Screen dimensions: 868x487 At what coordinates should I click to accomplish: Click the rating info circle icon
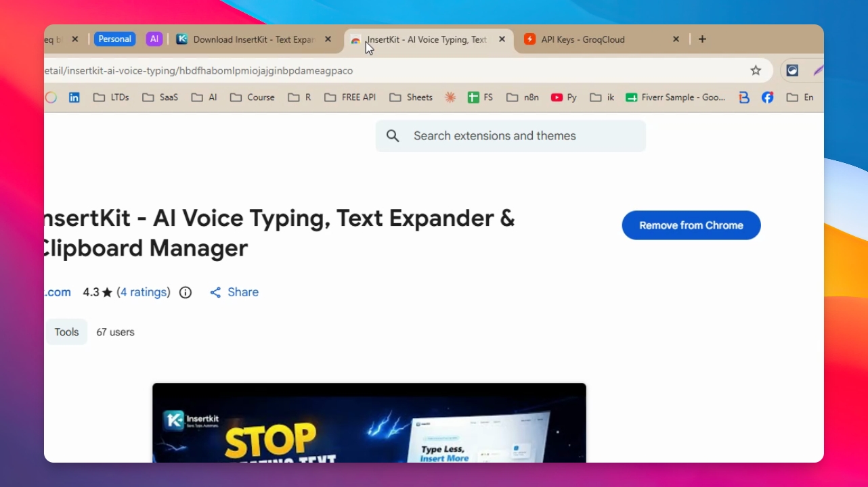[x=186, y=292]
